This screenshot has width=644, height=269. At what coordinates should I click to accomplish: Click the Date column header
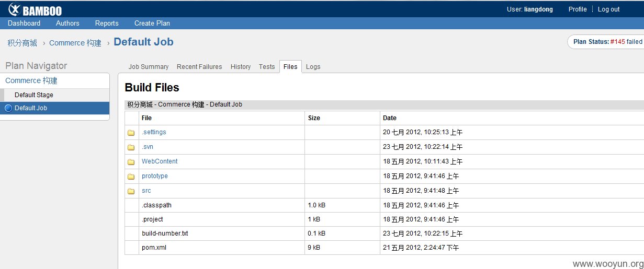pyautogui.click(x=390, y=118)
